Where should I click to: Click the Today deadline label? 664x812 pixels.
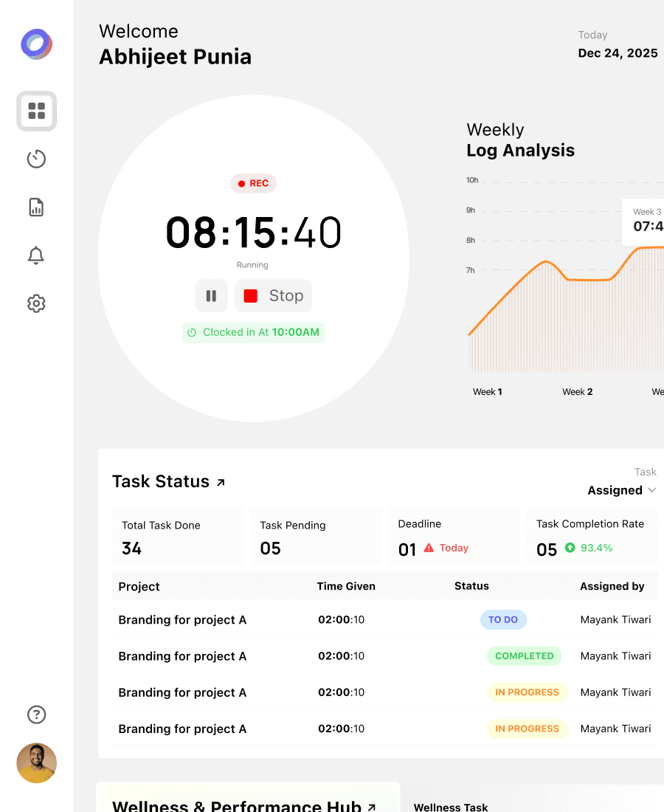454,548
